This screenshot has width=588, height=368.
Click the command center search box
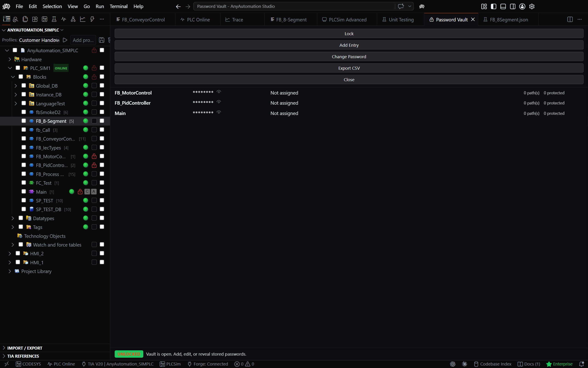point(294,6)
